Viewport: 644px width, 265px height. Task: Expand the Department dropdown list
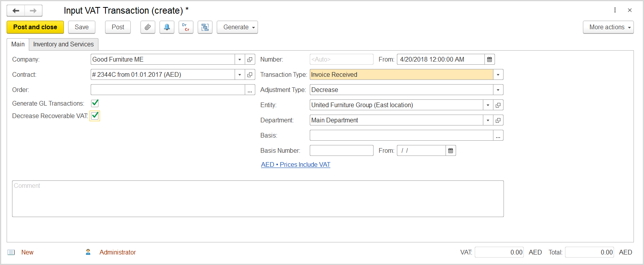(x=488, y=120)
